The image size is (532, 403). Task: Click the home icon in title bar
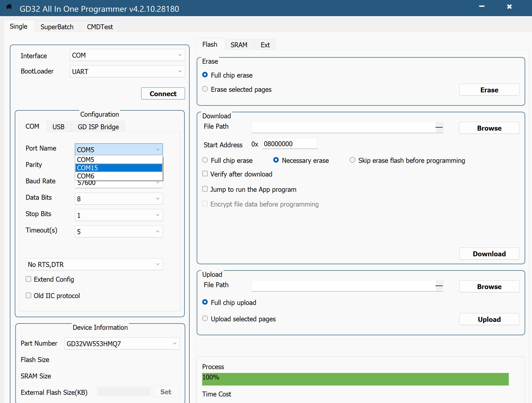coord(9,7)
